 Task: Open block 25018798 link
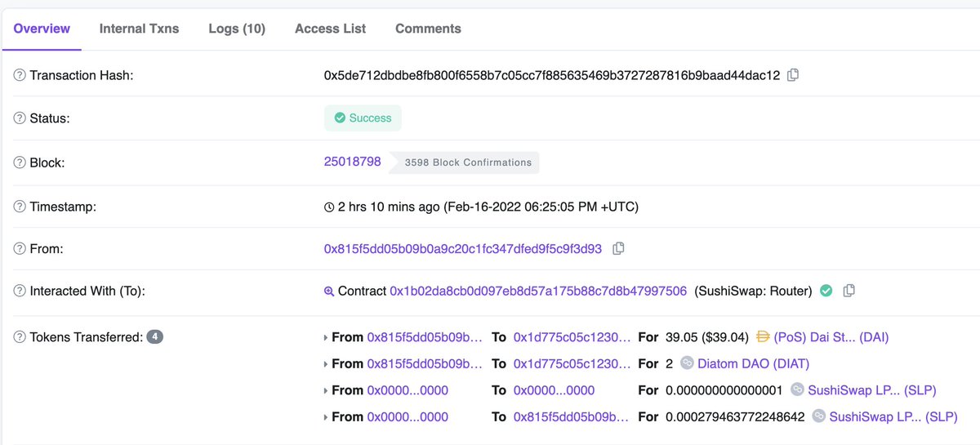pyautogui.click(x=353, y=162)
